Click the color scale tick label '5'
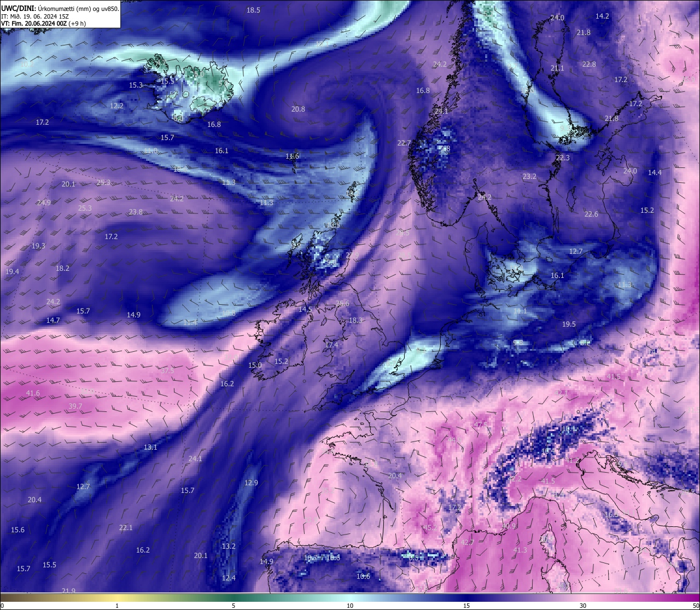 click(234, 606)
